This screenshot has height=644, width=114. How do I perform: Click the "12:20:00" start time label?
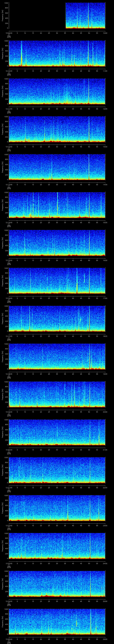click(9, 450)
